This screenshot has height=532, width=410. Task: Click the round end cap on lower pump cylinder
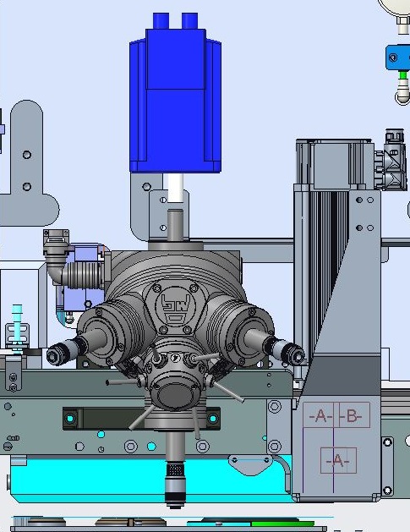(173, 396)
